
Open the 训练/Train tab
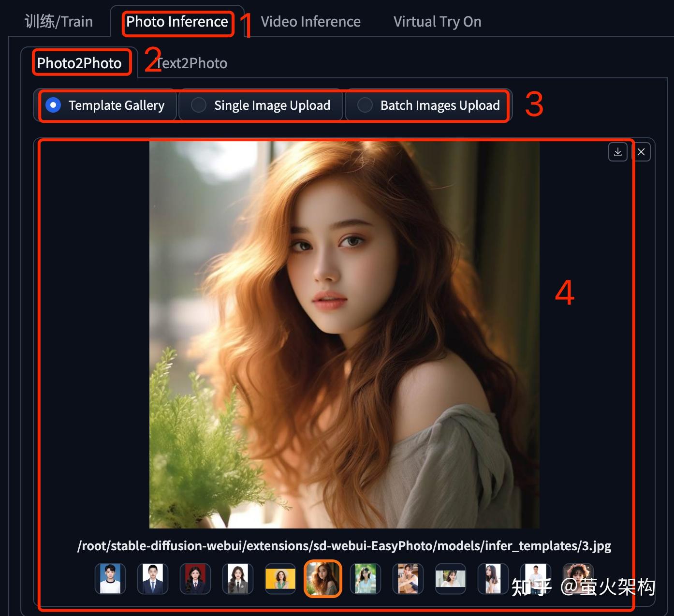[x=58, y=21]
